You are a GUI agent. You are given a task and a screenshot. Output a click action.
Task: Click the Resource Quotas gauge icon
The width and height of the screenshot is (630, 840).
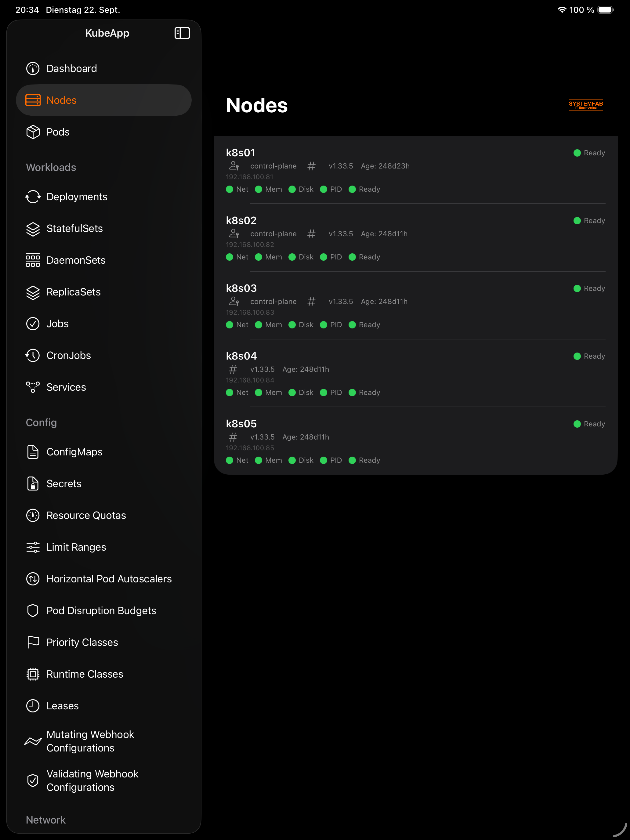click(33, 515)
